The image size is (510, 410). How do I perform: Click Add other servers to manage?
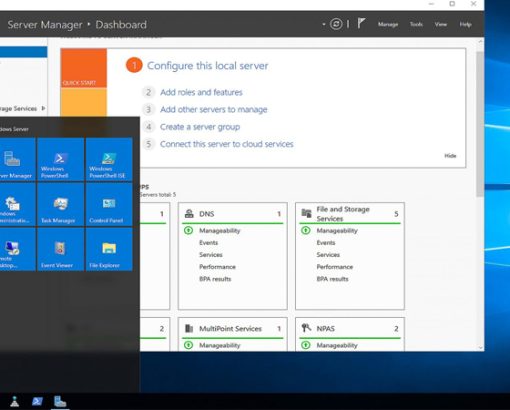213,110
